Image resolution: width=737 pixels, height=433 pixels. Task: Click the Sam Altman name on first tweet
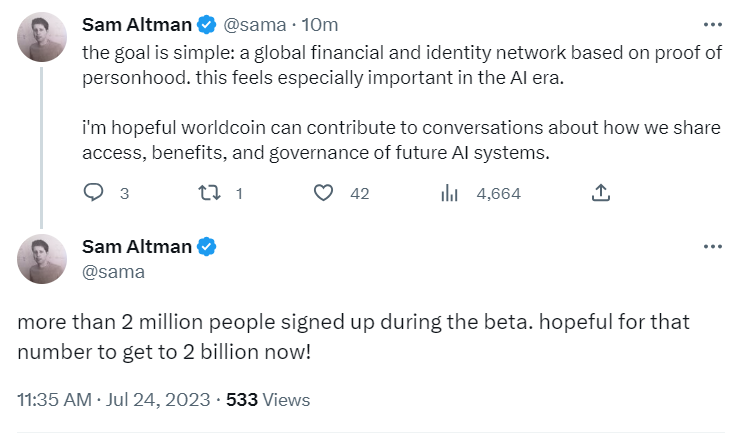(138, 24)
